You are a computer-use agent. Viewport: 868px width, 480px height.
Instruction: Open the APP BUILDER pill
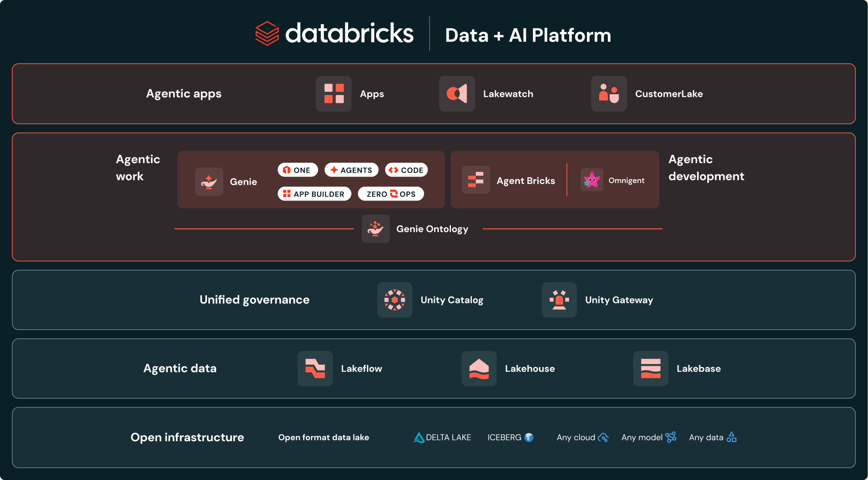pyautogui.click(x=314, y=194)
